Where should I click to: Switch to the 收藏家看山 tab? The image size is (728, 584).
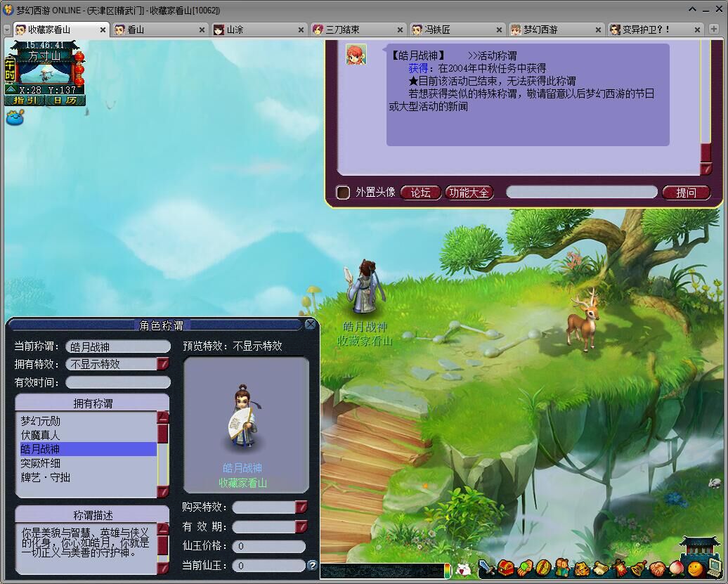61,30
